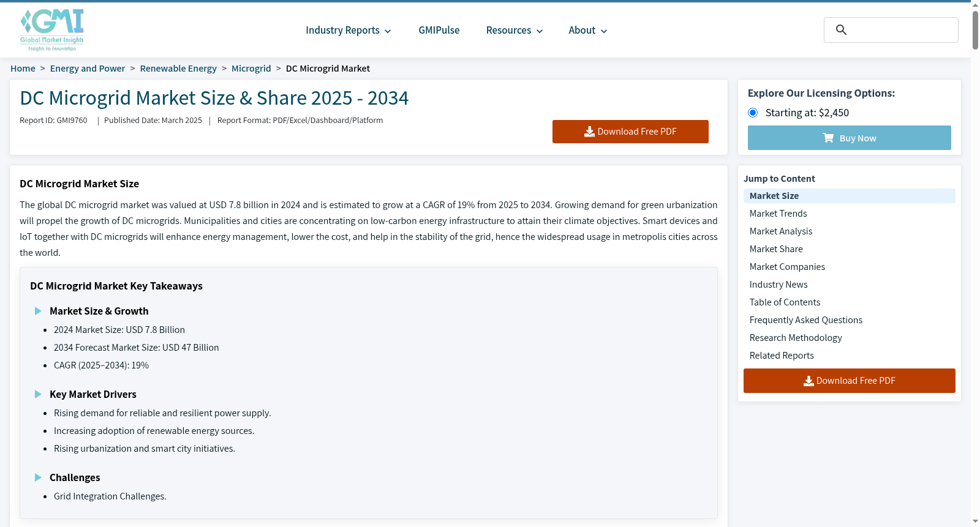This screenshot has height=527, width=980.
Task: Click the 'Jump to Content' heading
Action: (x=779, y=179)
